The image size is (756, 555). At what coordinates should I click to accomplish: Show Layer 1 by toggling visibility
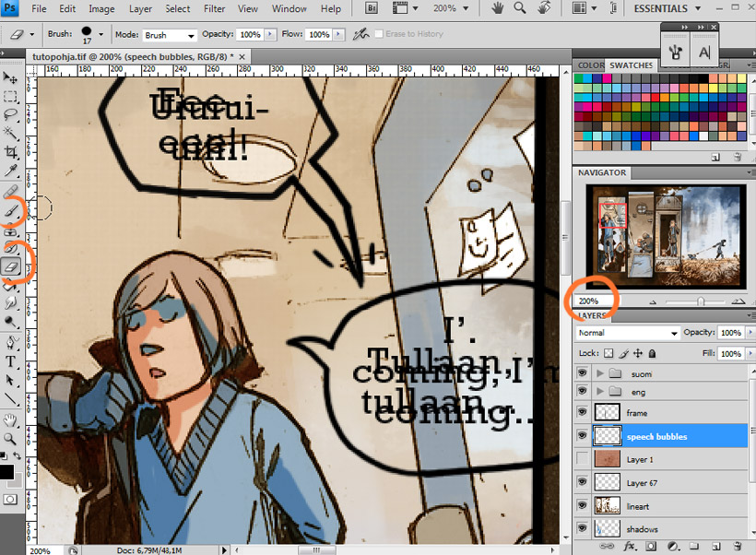pos(582,458)
